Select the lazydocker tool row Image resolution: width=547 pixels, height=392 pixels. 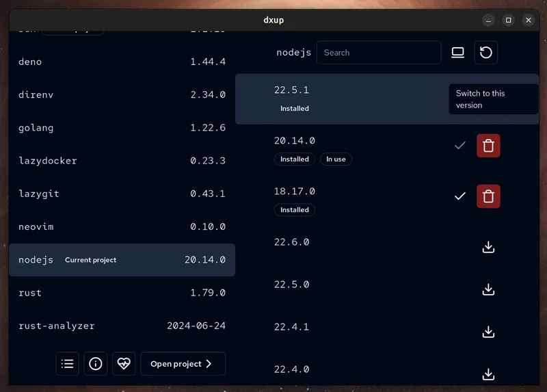coord(122,161)
